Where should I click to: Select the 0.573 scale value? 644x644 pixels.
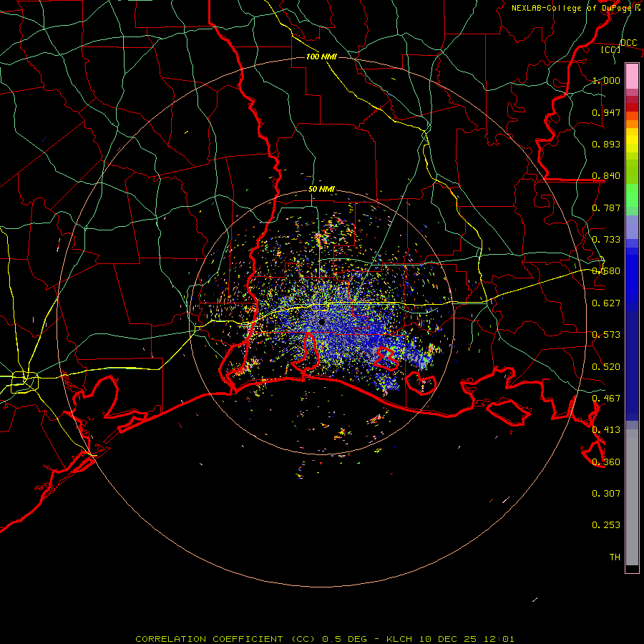[606, 335]
